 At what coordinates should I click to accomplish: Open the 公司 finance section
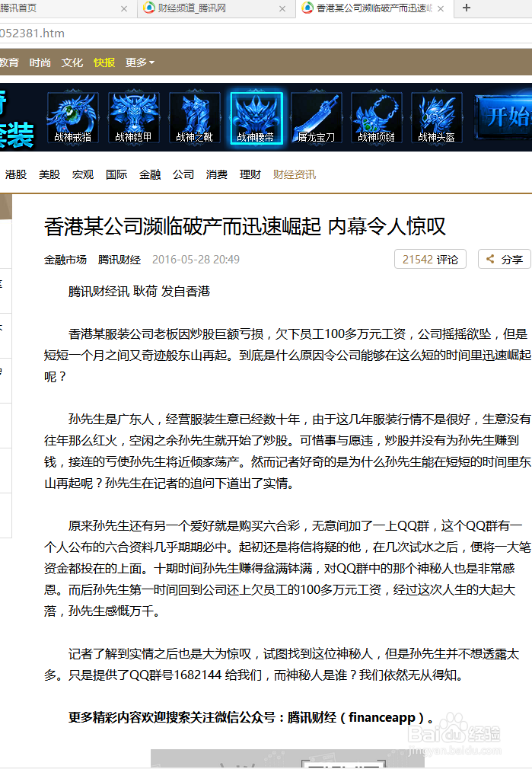tap(183, 174)
